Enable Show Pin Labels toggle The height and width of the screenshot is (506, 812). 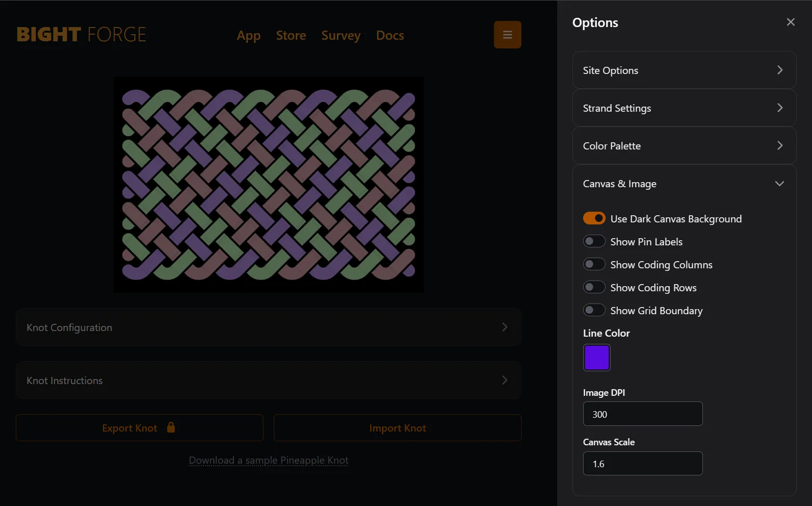(594, 241)
